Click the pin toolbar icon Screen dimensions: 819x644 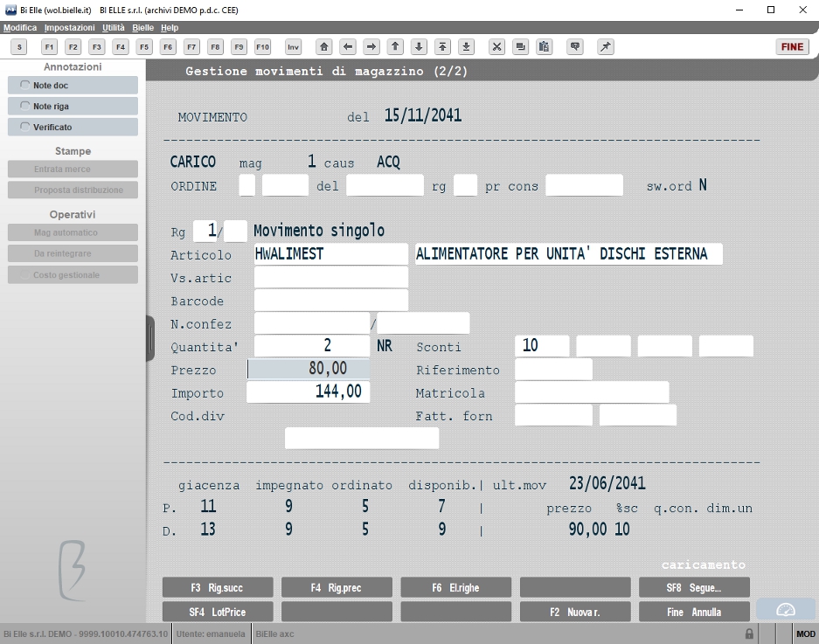(x=606, y=47)
